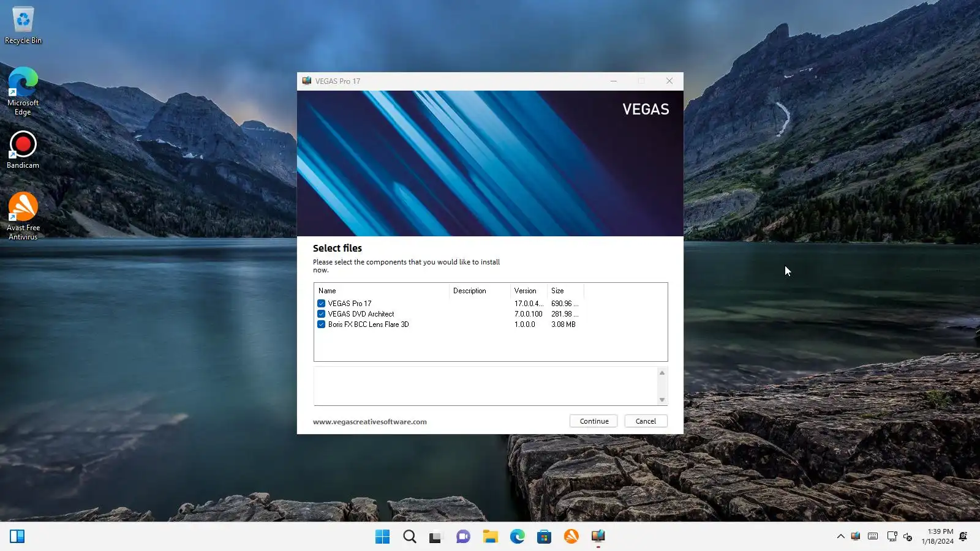Open the clock and calendar flyout
The image size is (980, 551).
point(937,537)
